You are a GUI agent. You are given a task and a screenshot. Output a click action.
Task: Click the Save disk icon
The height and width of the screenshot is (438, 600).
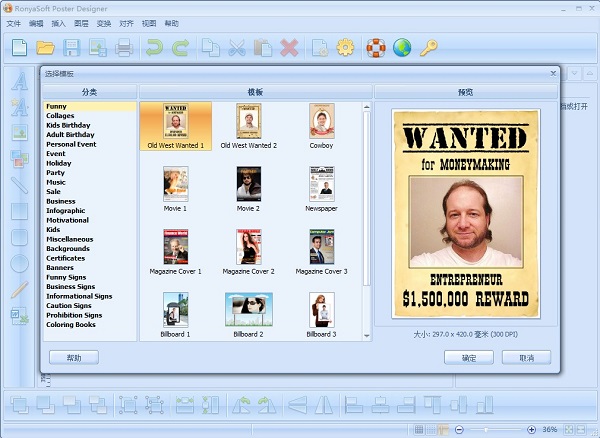(72, 47)
